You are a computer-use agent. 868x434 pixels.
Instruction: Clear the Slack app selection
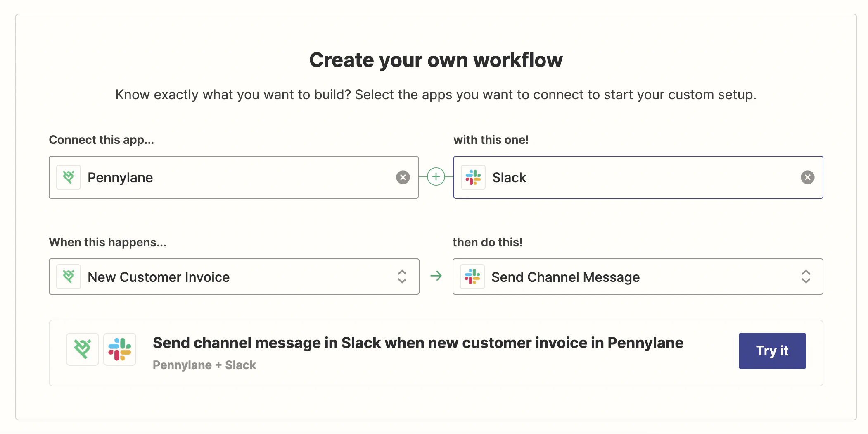click(807, 177)
